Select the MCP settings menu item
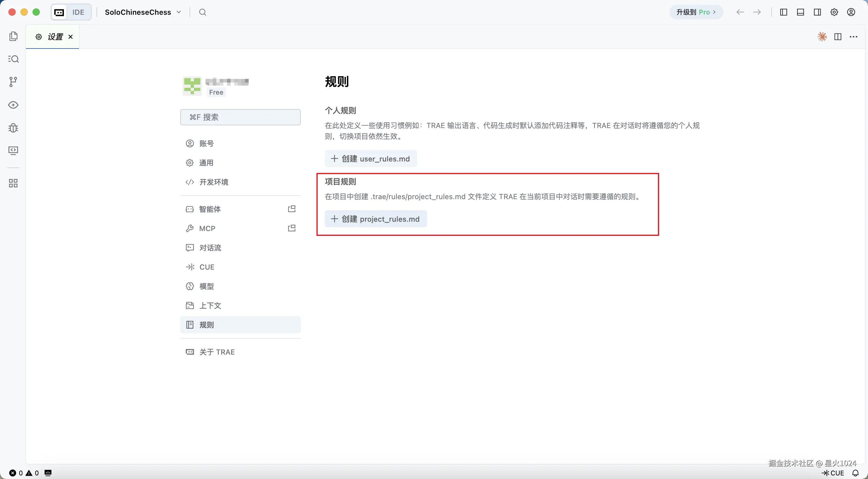The image size is (868, 479). 207,228
